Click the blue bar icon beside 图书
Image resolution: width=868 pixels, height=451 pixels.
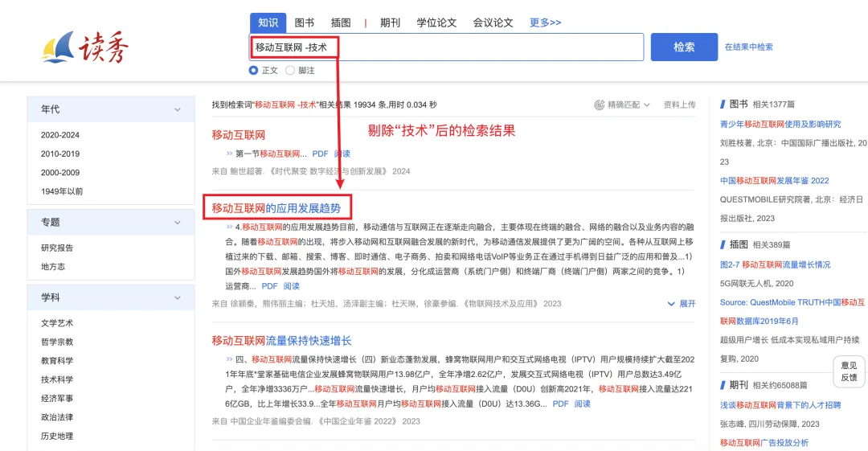click(x=723, y=105)
